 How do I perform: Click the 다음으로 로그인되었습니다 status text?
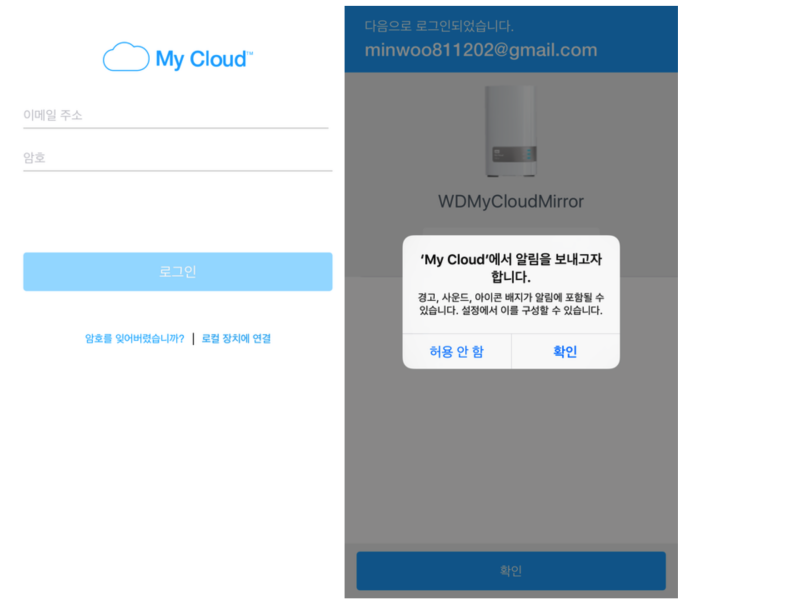(439, 26)
